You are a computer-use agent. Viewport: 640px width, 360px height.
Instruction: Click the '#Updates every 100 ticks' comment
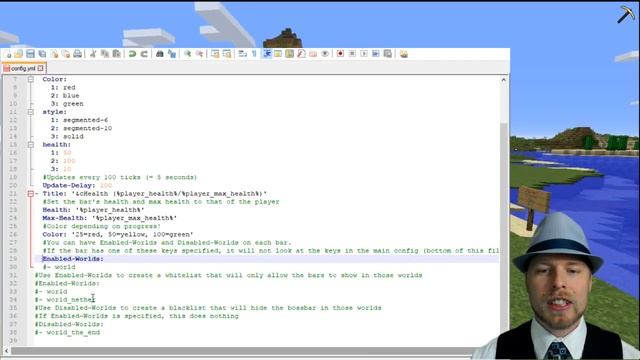120,177
